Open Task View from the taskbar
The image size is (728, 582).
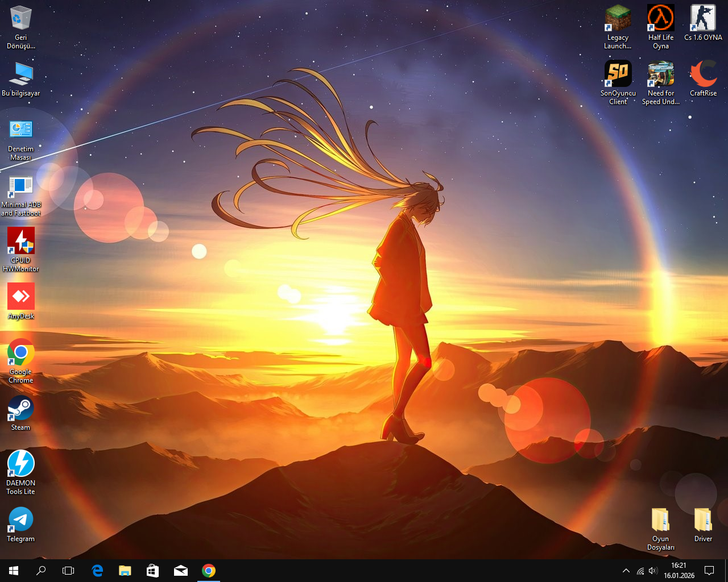(68, 571)
